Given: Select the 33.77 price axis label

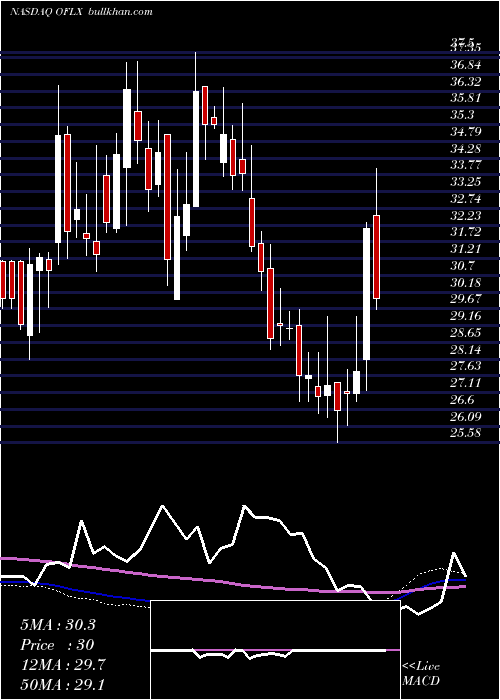Looking at the screenshot, I should [x=466, y=165].
